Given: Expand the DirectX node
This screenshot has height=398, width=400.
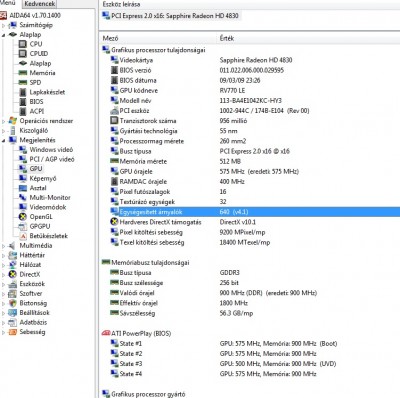Looking at the screenshot, I should (x=4, y=275).
